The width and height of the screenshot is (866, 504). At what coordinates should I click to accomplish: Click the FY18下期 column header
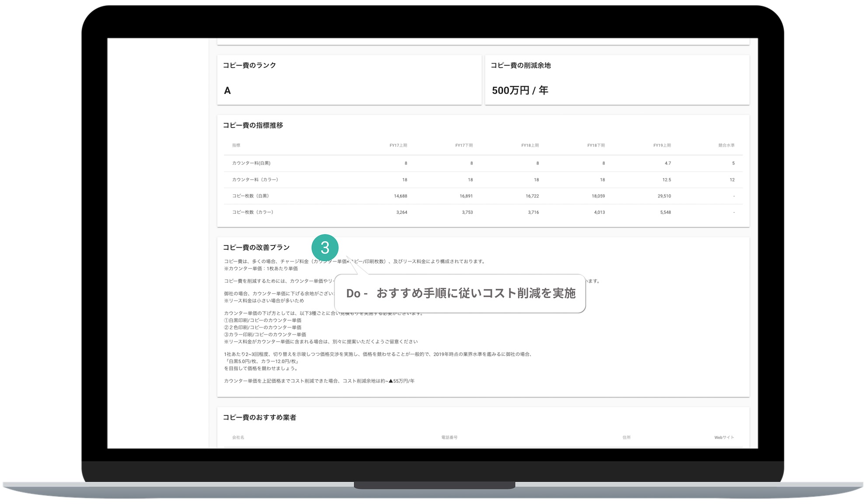[596, 146]
